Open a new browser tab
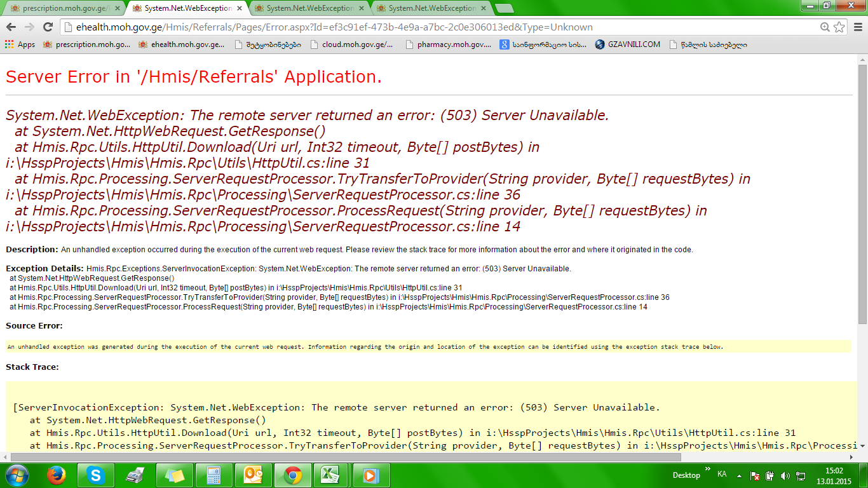This screenshot has width=868, height=488. click(x=504, y=8)
